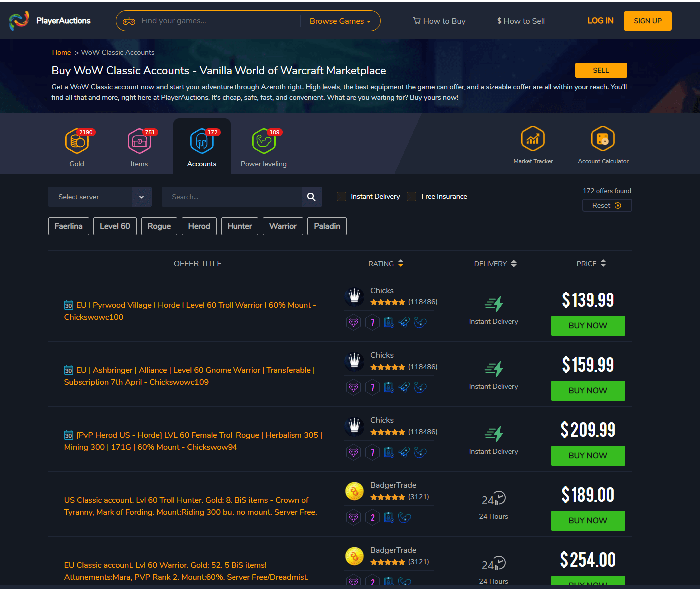This screenshot has height=589, width=700.
Task: Buy the $159.99 Gnome Warrior account
Action: click(588, 391)
